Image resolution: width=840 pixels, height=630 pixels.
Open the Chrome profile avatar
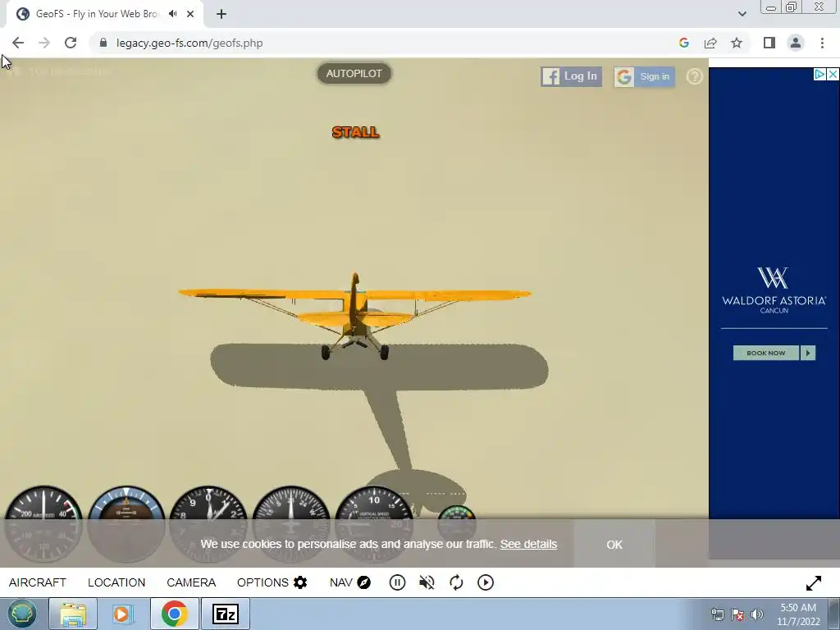pos(796,43)
